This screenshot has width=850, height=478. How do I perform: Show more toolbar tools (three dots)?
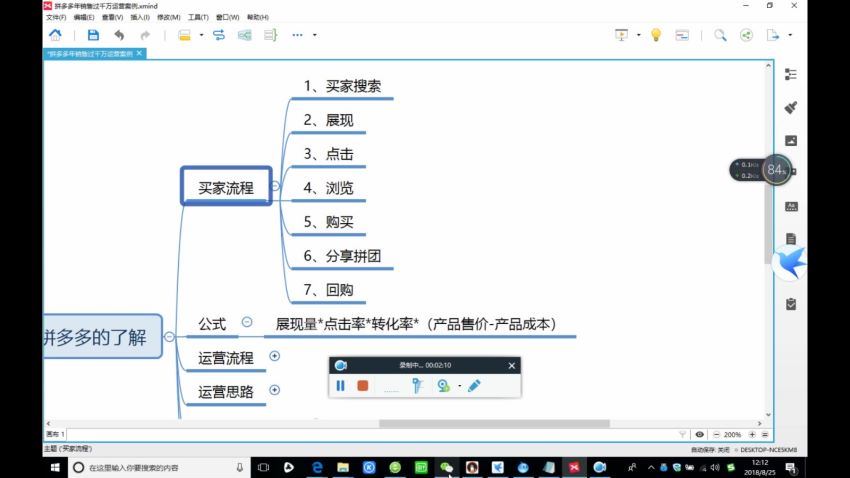tap(298, 35)
